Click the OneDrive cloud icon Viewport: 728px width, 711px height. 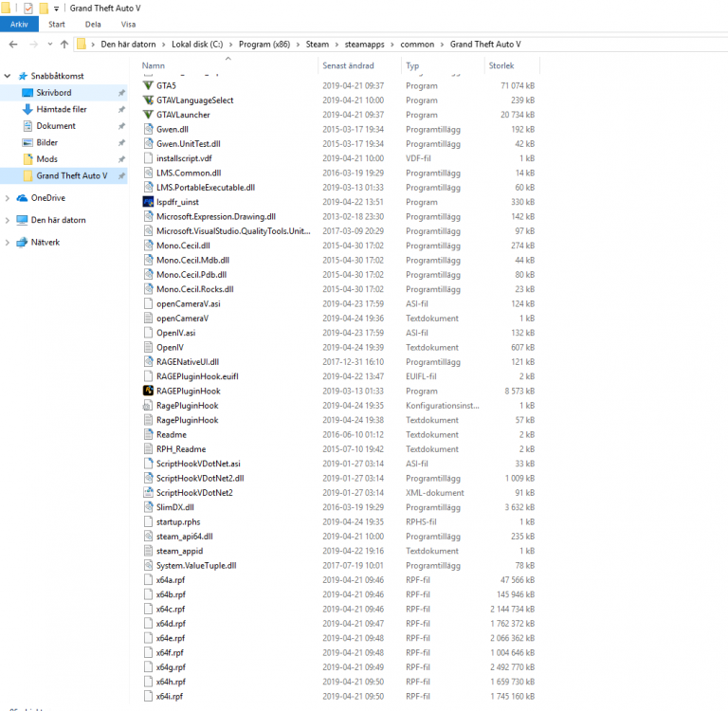click(x=22, y=198)
